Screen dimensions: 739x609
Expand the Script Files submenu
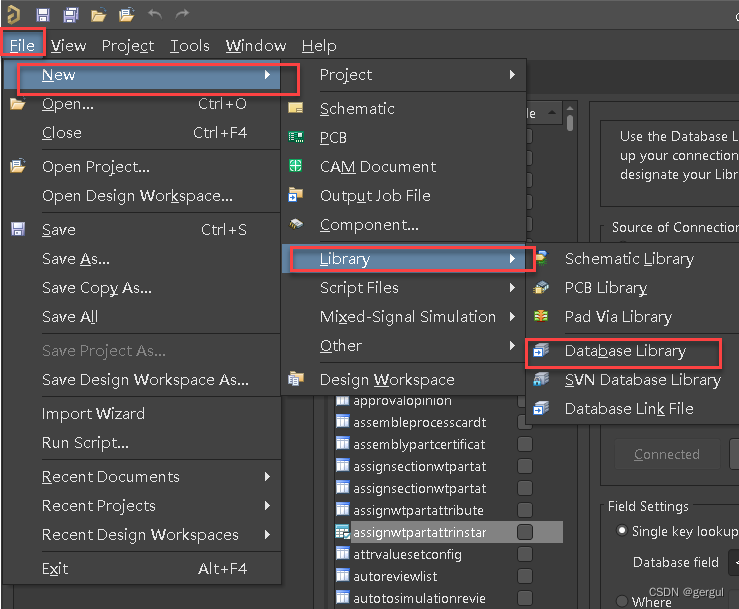(x=404, y=288)
